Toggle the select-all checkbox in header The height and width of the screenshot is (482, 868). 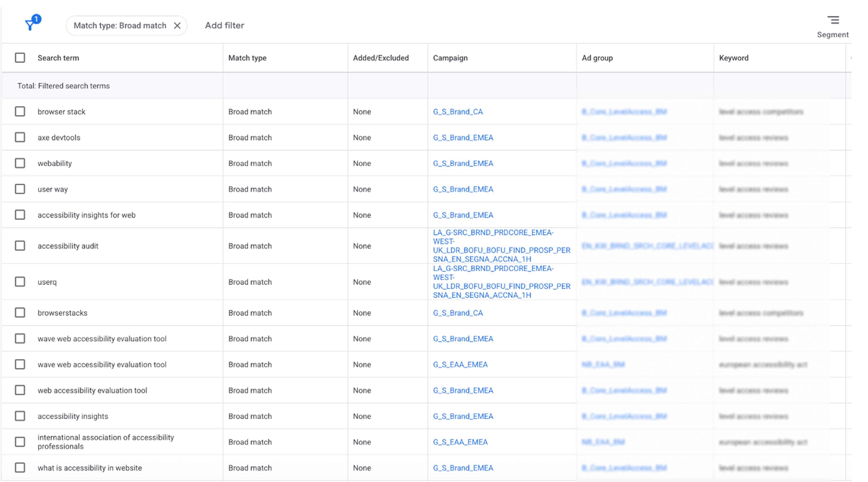(x=20, y=58)
